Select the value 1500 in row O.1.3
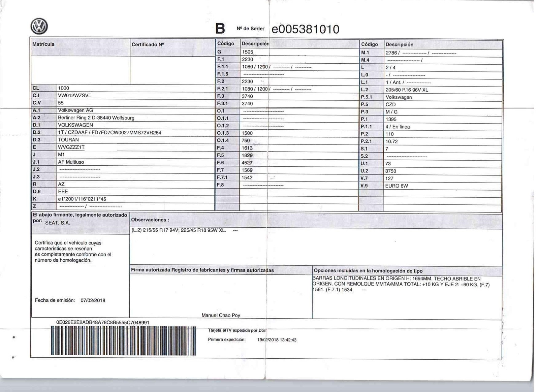Viewport: 539px width, 392px height. click(x=247, y=133)
